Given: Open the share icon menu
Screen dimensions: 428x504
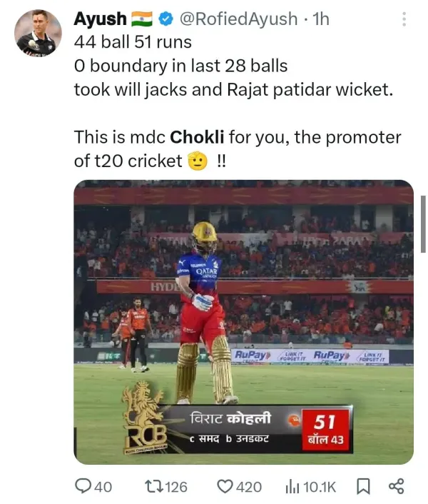Looking at the screenshot, I should pyautogui.click(x=396, y=486).
